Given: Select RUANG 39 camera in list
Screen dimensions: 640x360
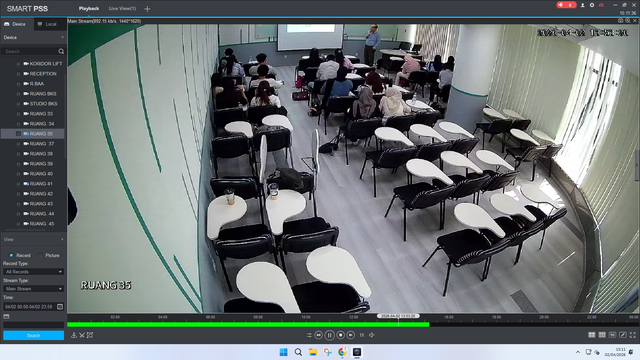Looking at the screenshot, I should (41, 164).
